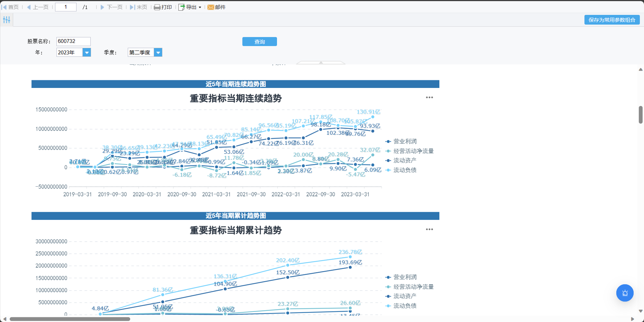644x322 pixels.
Task: Click the blue floating alert bell button
Action: pyautogui.click(x=625, y=293)
